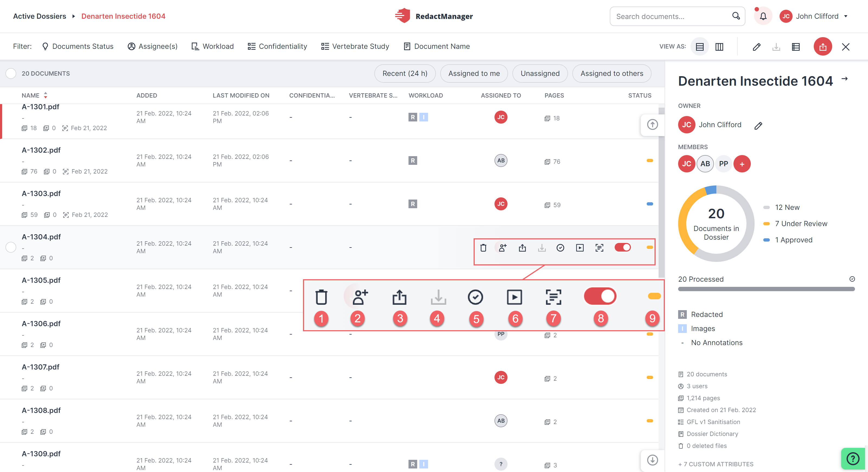The width and height of the screenshot is (868, 472).
Task: Click 1 Approved legend entry
Action: [x=788, y=240]
